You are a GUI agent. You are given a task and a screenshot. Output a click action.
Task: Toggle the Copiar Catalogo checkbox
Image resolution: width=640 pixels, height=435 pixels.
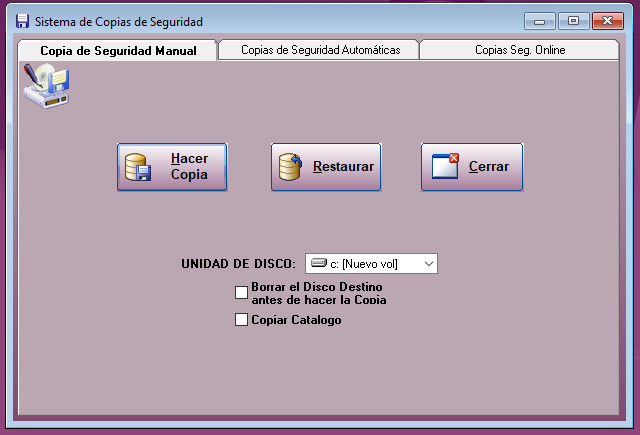click(241, 320)
